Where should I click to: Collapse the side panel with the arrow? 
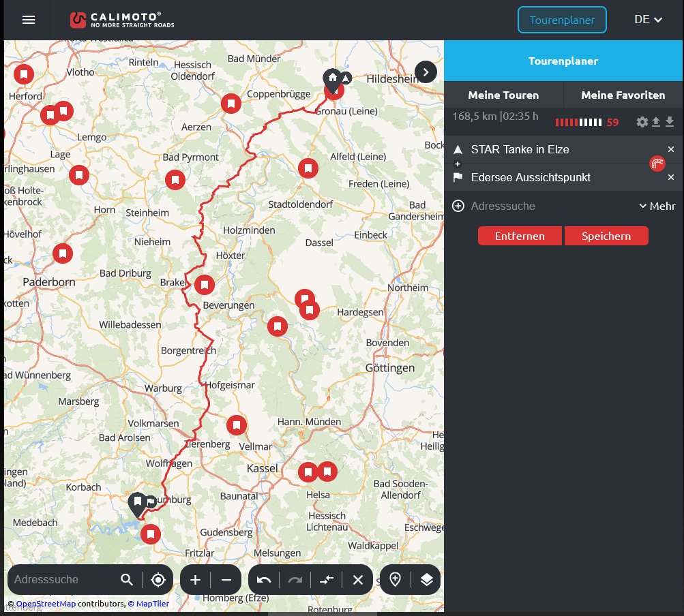[426, 72]
